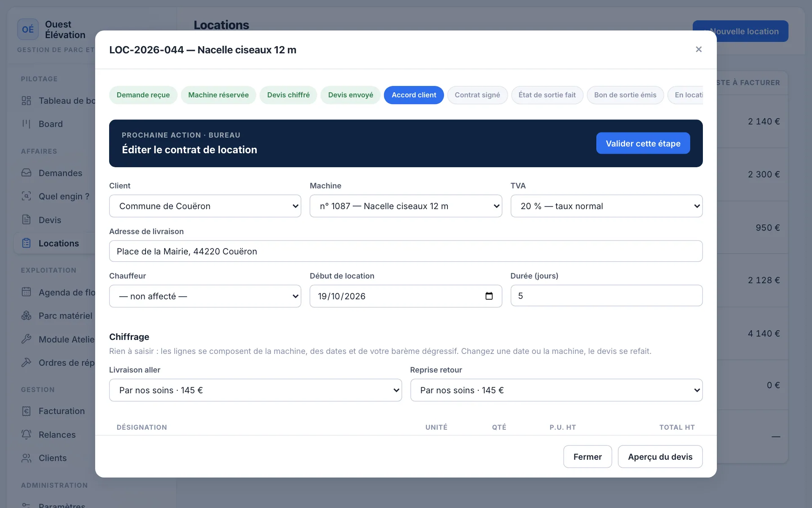Select the Machine réservée step
Viewport: 812px width, 508px height.
click(219, 95)
